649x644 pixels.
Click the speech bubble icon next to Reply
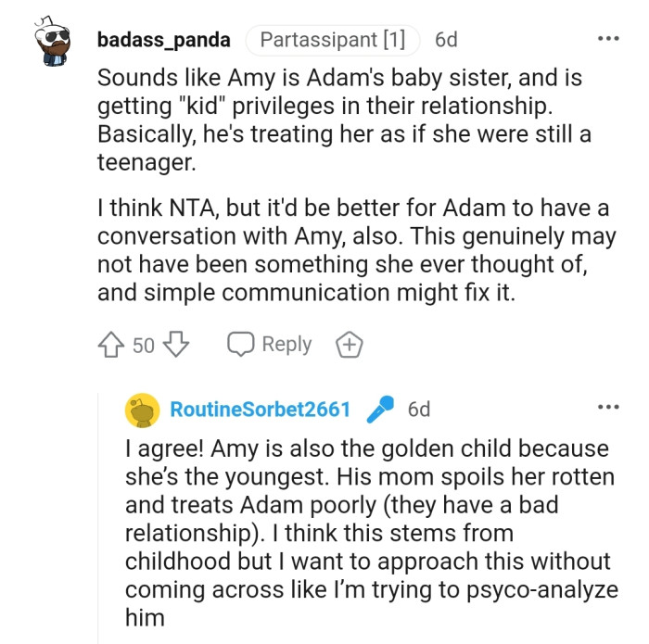[x=241, y=346]
